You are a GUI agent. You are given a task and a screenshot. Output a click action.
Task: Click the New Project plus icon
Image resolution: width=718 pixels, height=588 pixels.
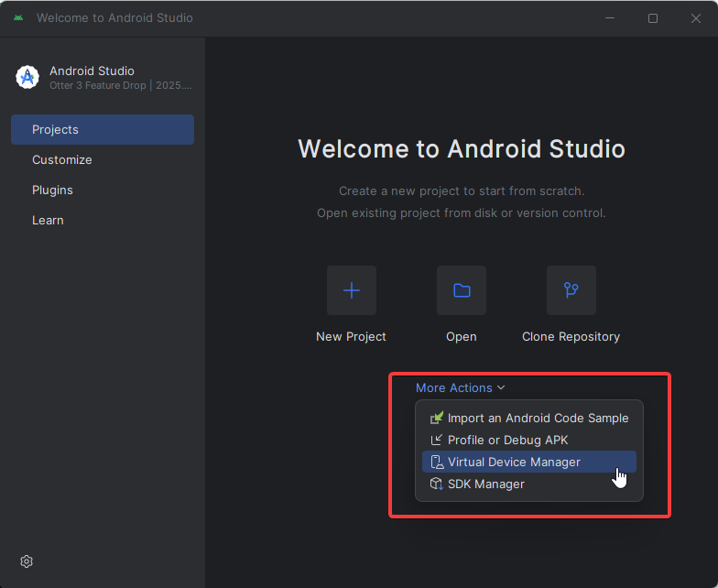coord(352,290)
